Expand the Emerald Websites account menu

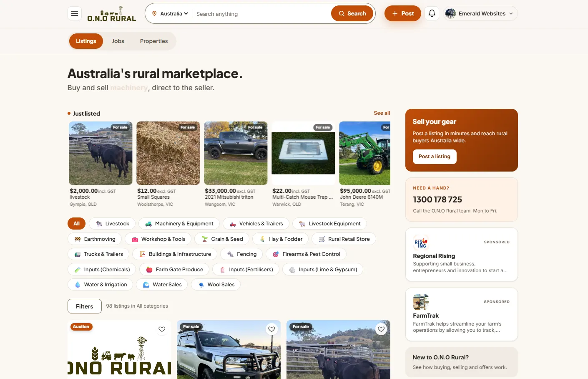[480, 13]
